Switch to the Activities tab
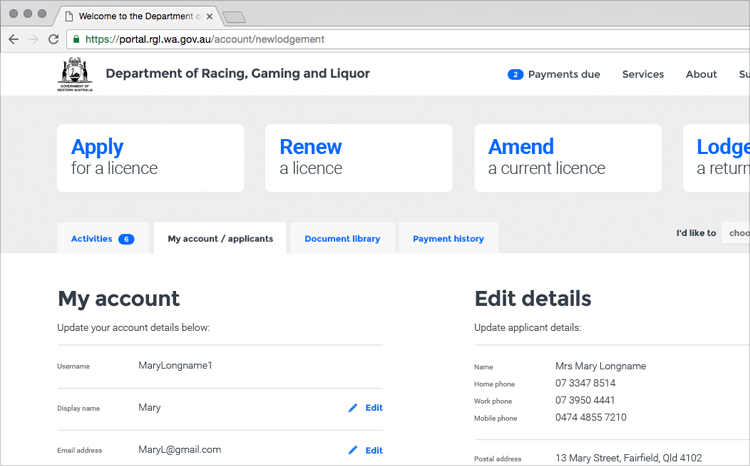Screen dimensions: 750x466 (x=102, y=239)
